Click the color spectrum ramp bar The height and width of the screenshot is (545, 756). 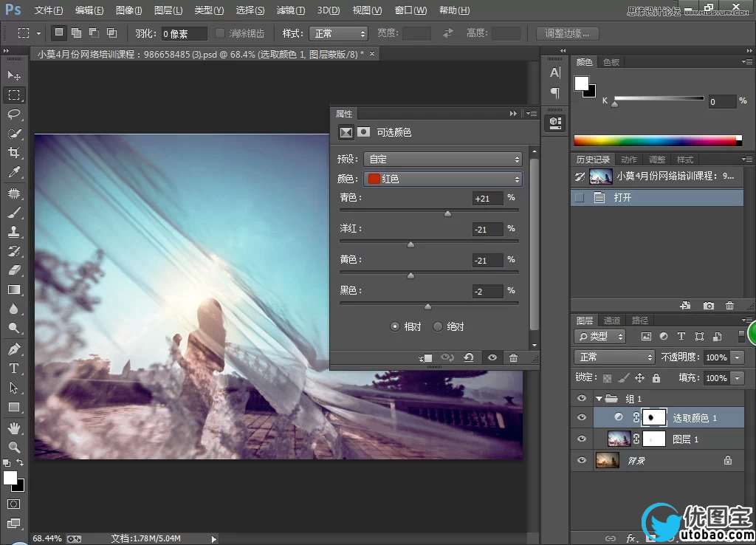pos(658,140)
